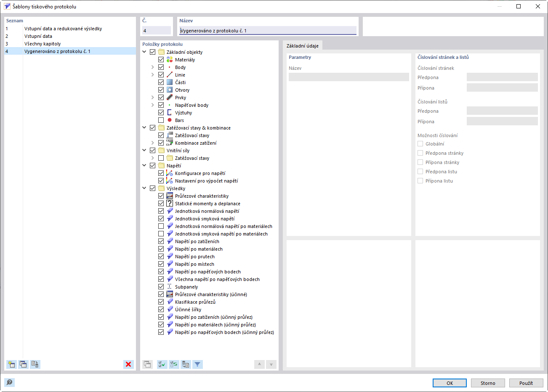Select 'Napětí po zatíženích (účinný průřez)' item
The image size is (548, 392).
coord(214,317)
